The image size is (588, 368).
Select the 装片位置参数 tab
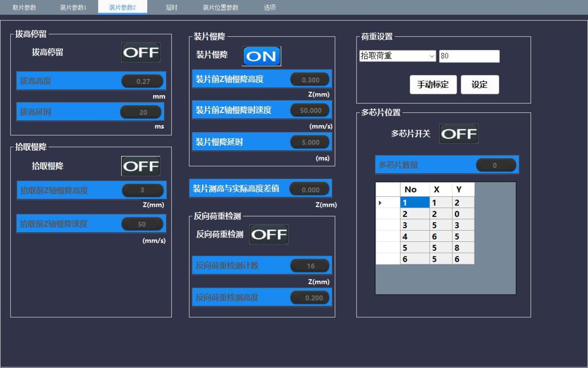tap(221, 7)
